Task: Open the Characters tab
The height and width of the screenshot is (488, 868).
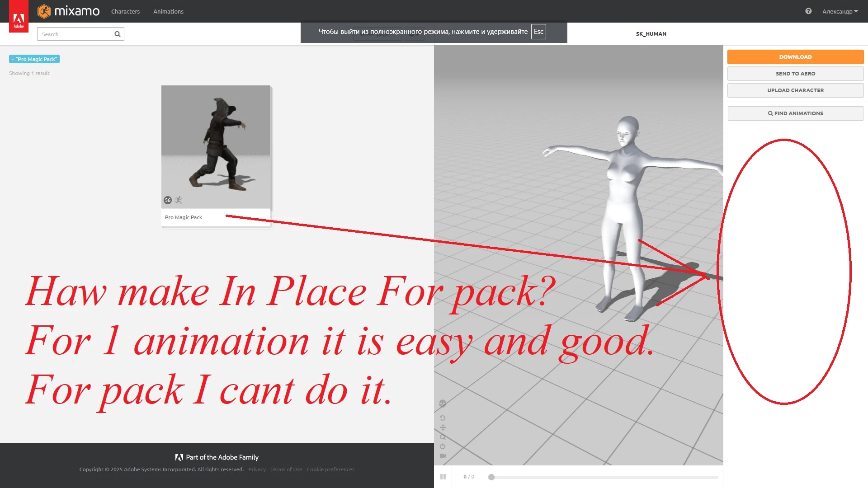Action: 125,11
